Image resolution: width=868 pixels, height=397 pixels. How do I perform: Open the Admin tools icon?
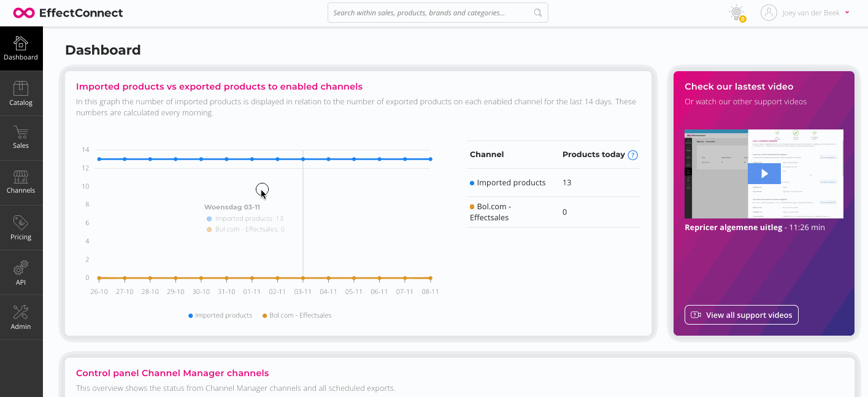21,312
